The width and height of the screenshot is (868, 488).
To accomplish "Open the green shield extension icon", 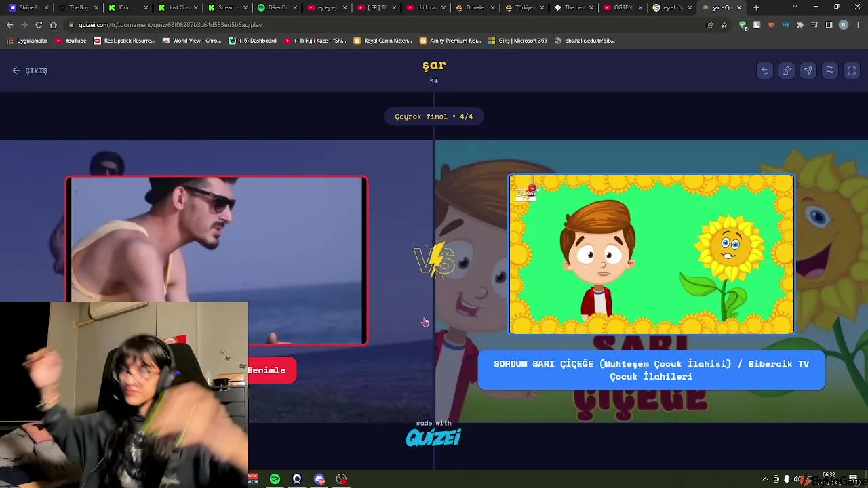I will tap(743, 25).
